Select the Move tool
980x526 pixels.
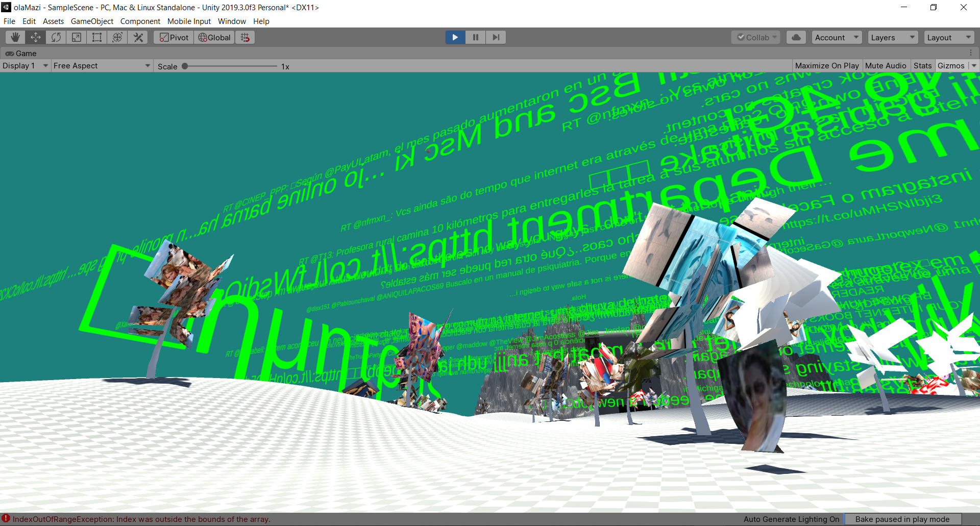point(36,37)
